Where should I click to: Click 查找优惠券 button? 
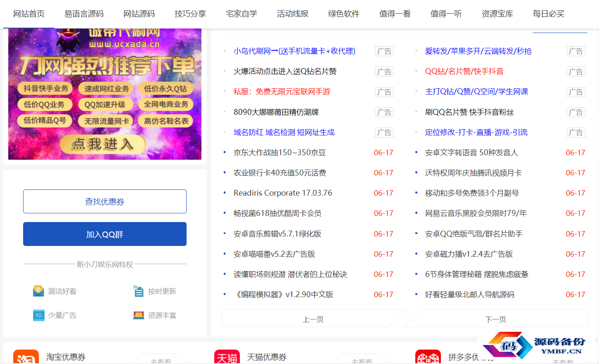[x=105, y=201]
